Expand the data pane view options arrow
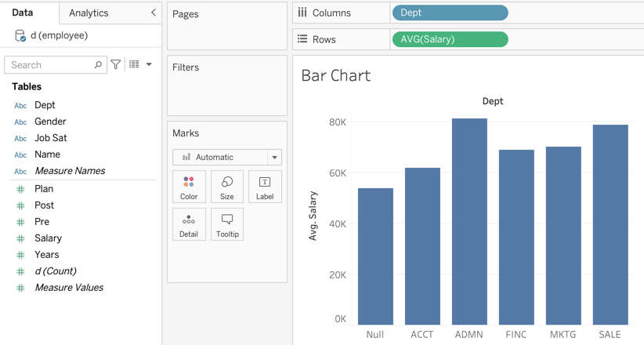 [x=149, y=65]
